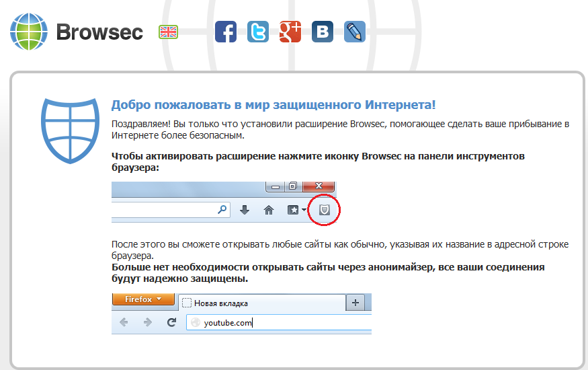Switch language using the British flag icon

click(x=168, y=32)
